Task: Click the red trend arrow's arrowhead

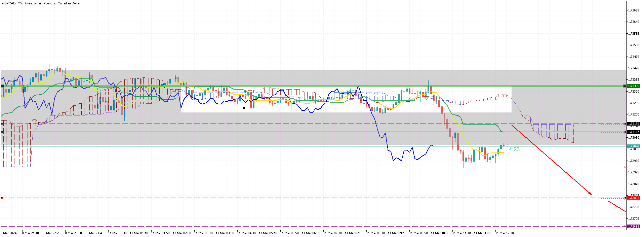Action: [x=591, y=194]
